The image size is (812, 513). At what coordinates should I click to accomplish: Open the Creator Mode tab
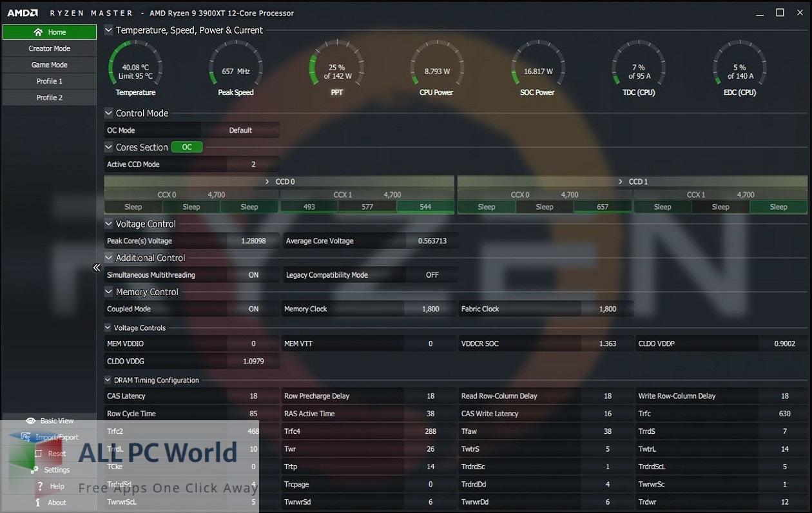(50, 48)
